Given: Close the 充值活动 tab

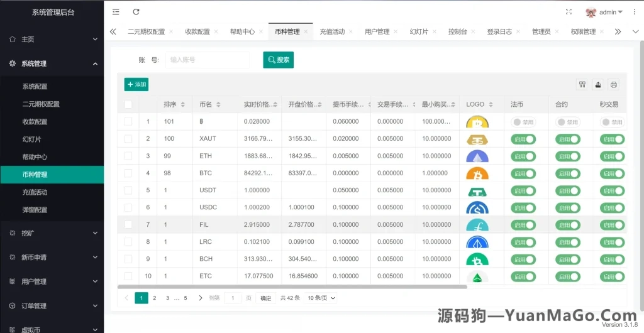Looking at the screenshot, I should (351, 31).
